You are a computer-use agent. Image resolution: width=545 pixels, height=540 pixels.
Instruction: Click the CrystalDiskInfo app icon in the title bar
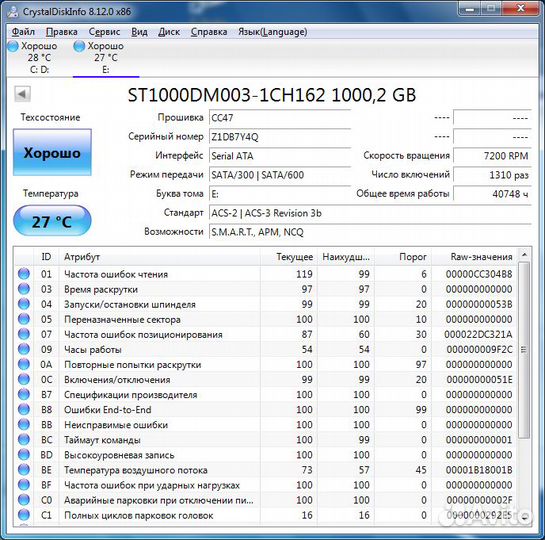coord(13,11)
